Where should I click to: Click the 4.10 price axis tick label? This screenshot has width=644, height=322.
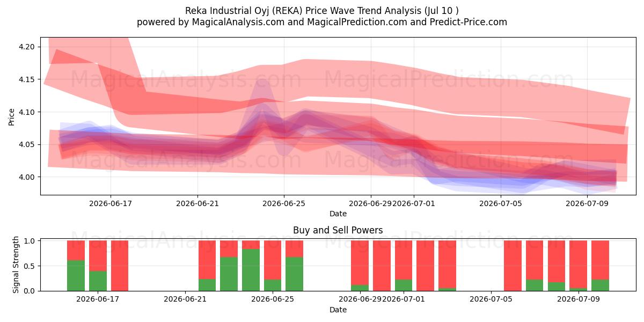26,112
